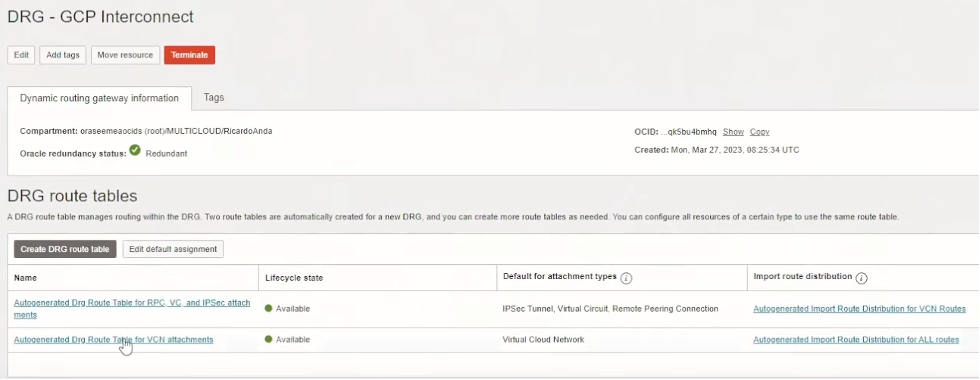The height and width of the screenshot is (380, 980).
Task: Open the Drg Route Table for VCN attachments
Action: click(114, 339)
